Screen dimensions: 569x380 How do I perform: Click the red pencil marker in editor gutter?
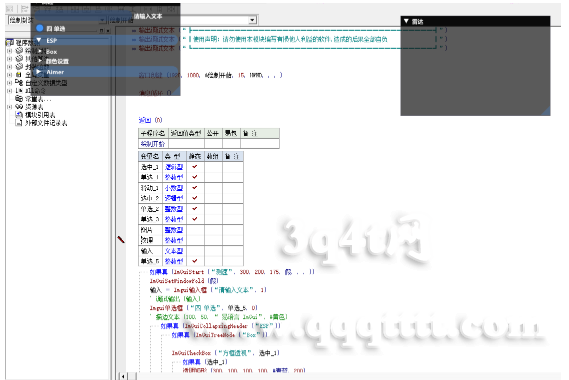tap(121, 240)
